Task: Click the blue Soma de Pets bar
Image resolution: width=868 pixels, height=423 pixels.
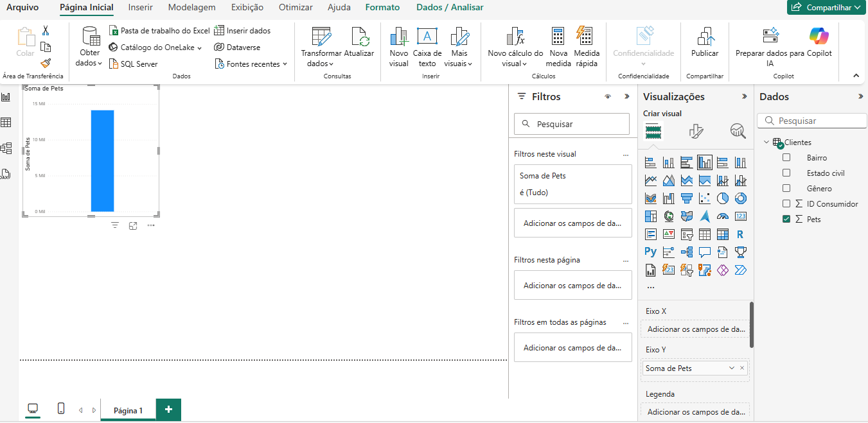Action: (102, 160)
